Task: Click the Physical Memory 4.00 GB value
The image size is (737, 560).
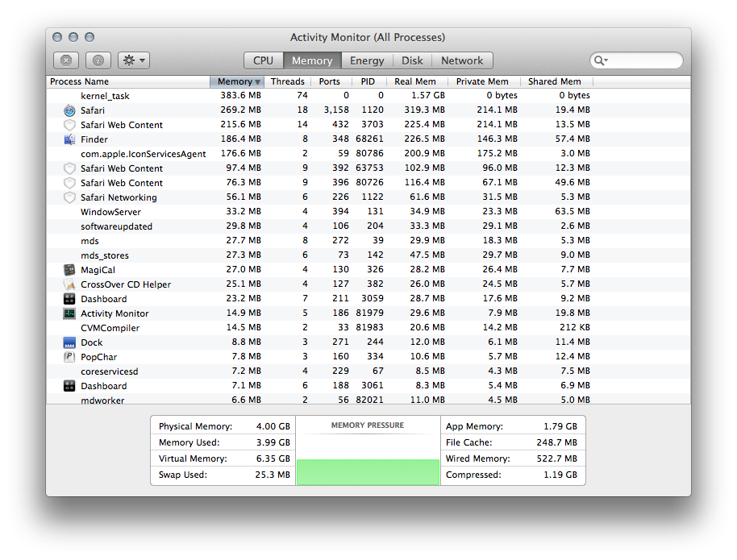Action: (273, 426)
